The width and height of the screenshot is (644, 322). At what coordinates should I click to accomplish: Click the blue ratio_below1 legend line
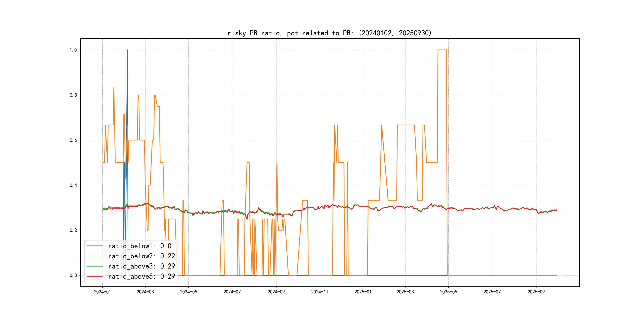[x=94, y=246]
